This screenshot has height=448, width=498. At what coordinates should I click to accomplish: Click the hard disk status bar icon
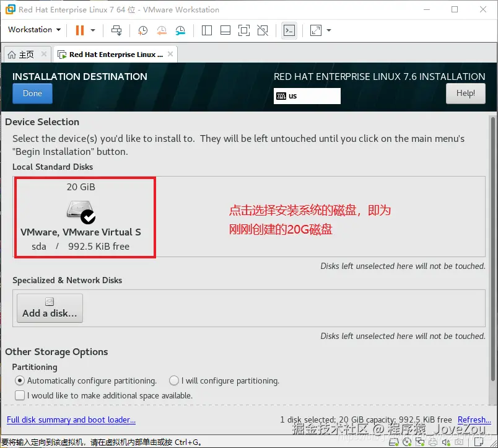(x=394, y=442)
